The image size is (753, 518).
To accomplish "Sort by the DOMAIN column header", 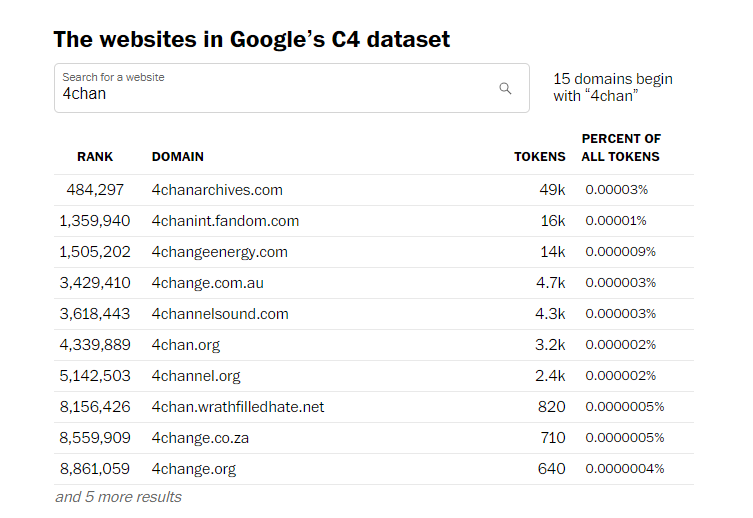I will [178, 157].
